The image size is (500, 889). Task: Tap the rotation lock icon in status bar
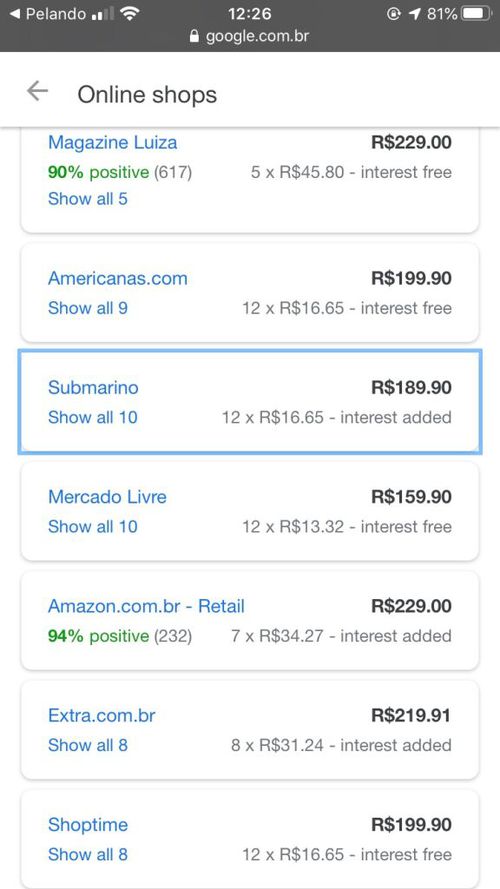(393, 14)
